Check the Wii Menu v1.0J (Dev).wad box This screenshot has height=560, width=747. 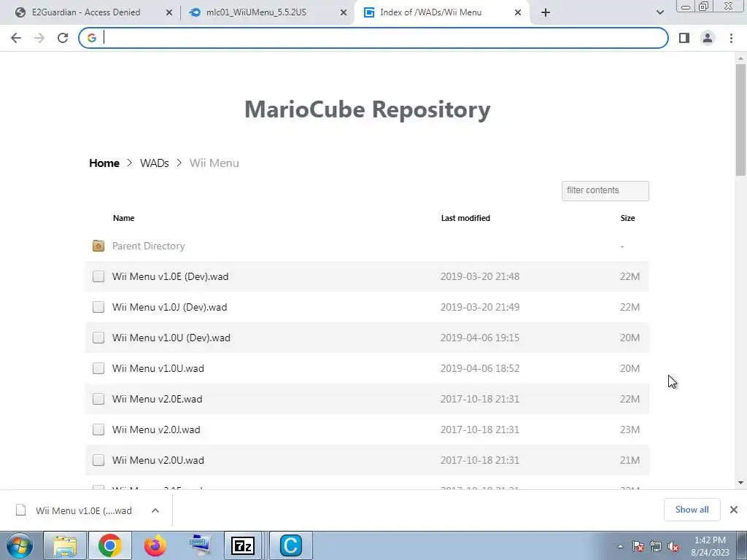[98, 307]
